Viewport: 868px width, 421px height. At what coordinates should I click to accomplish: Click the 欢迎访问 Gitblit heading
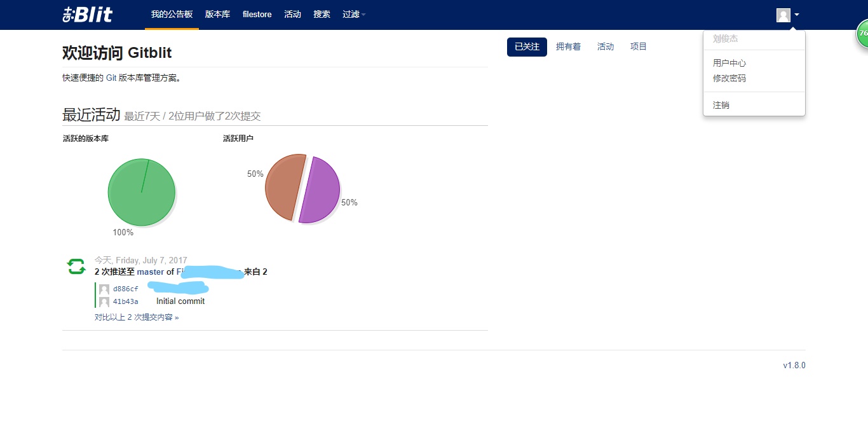pos(117,53)
